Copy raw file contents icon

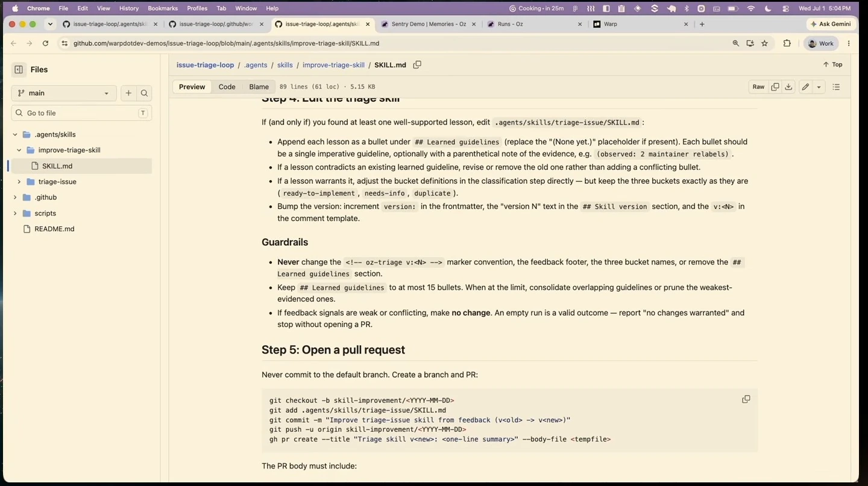(x=775, y=87)
